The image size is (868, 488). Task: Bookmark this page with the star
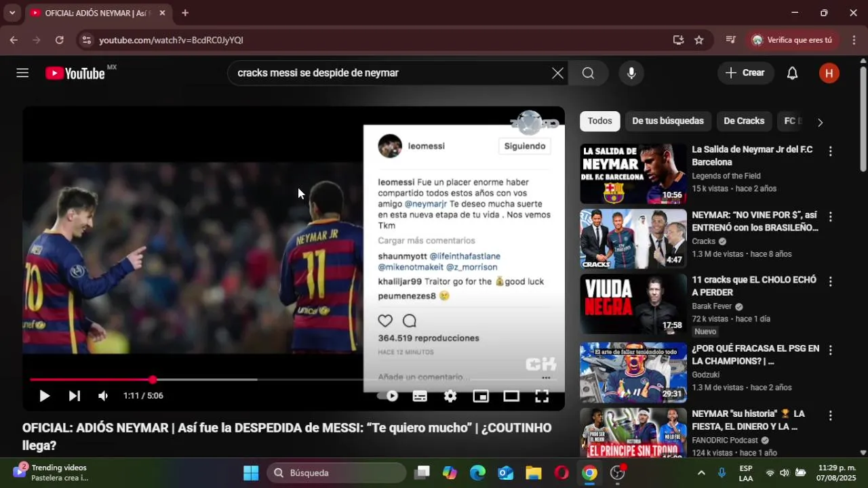699,40
